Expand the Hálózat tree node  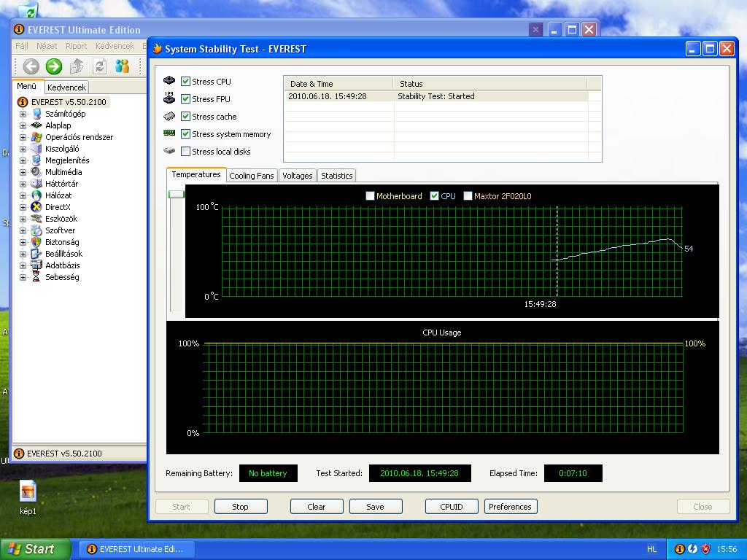[x=23, y=195]
